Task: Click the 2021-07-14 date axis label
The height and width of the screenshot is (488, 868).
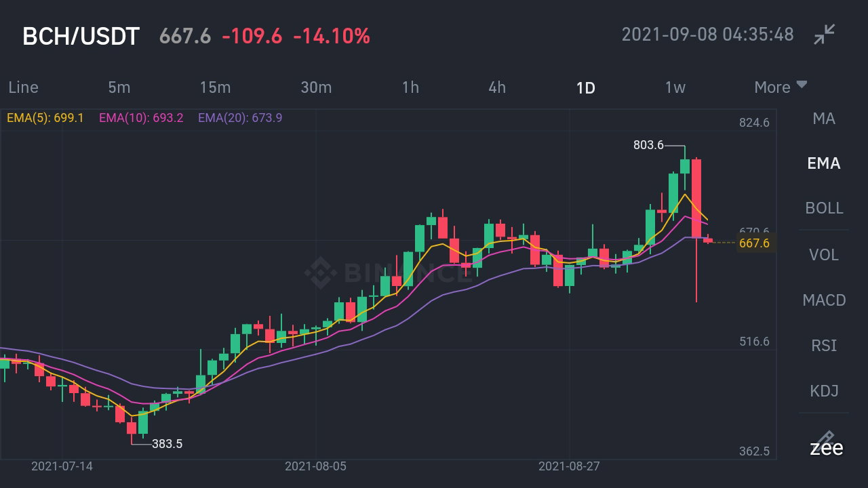Action: pos(62,466)
